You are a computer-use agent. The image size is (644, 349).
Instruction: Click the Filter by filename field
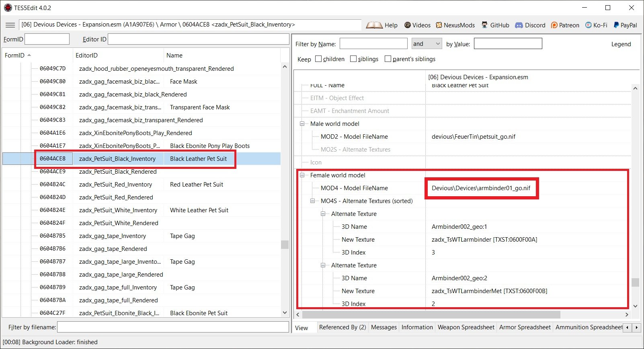[173, 327]
